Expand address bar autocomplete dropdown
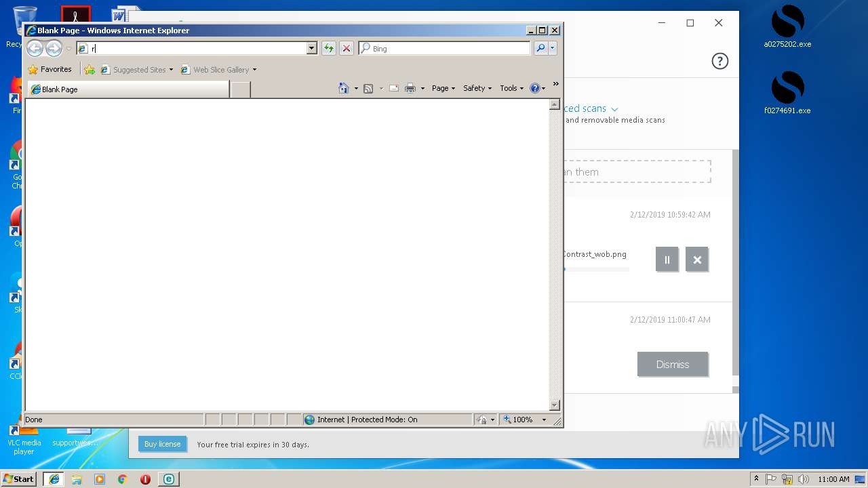This screenshot has width=868, height=488. (312, 48)
